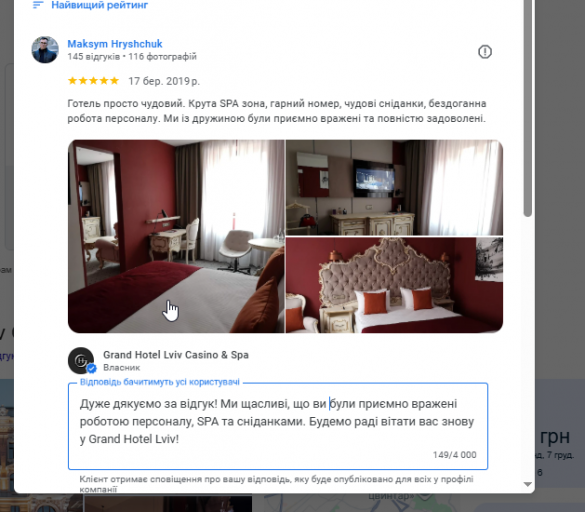Open the photo showing TV and dresser

coord(394,187)
